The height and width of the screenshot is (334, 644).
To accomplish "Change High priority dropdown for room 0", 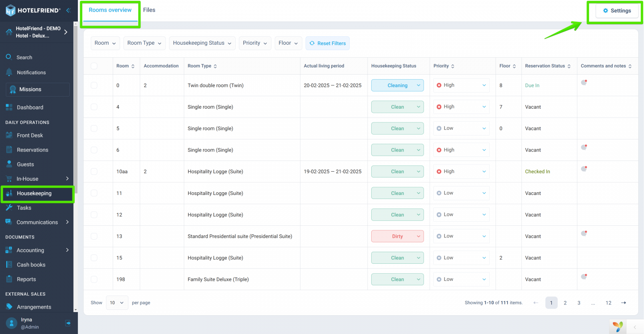I will coord(462,85).
